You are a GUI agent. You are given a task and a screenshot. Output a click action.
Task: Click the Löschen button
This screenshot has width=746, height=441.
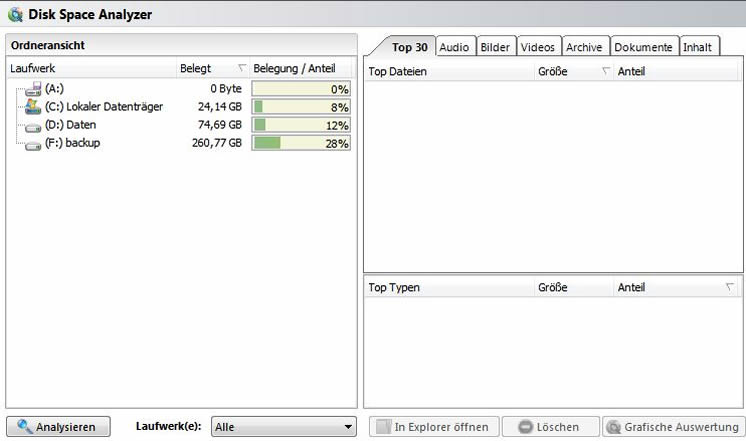[550, 427]
